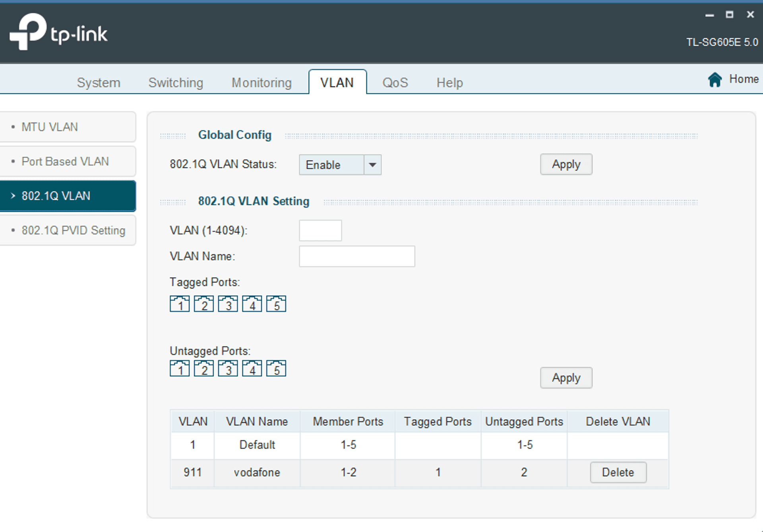Minimize the TL-SG605E window
Image resolution: width=763 pixels, height=532 pixels.
click(709, 15)
